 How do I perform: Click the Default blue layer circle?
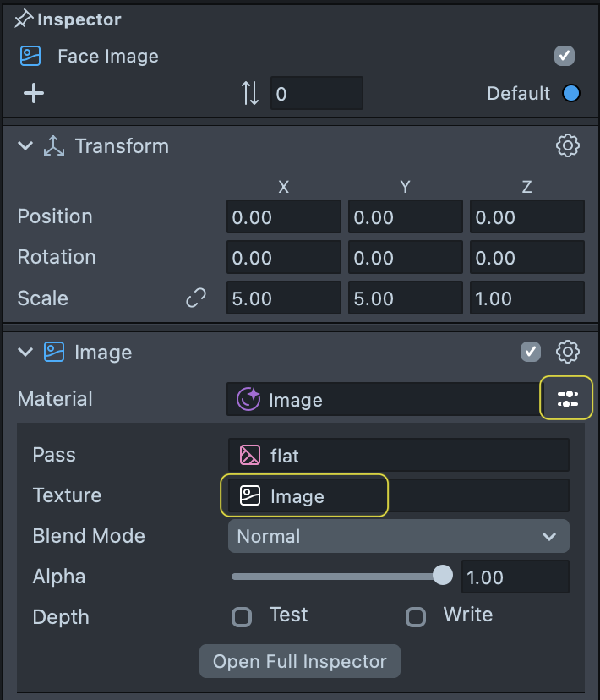[x=571, y=93]
